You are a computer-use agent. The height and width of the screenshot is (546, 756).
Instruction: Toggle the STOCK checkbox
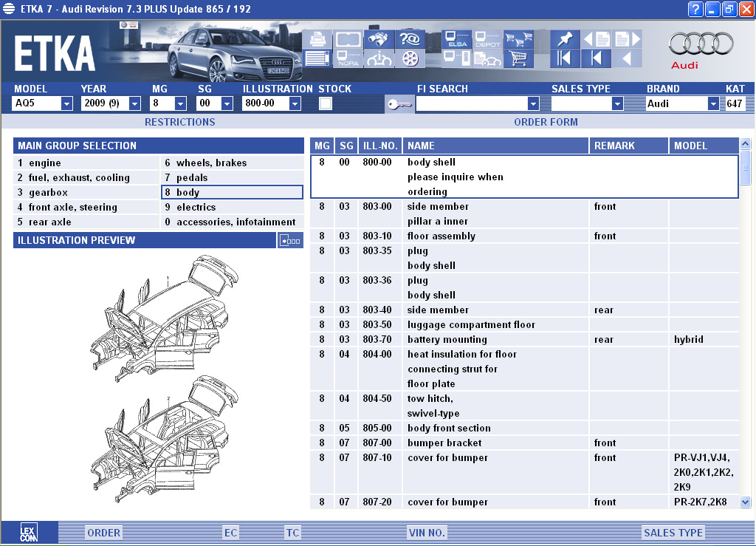coord(326,103)
